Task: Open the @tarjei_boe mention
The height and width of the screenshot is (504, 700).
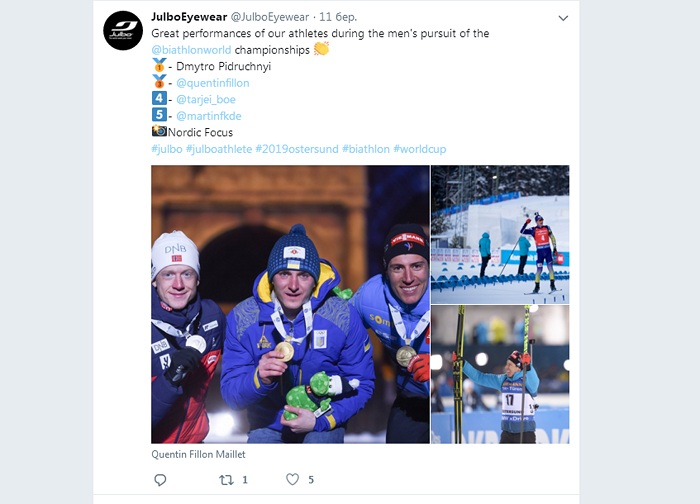Action: [206, 100]
